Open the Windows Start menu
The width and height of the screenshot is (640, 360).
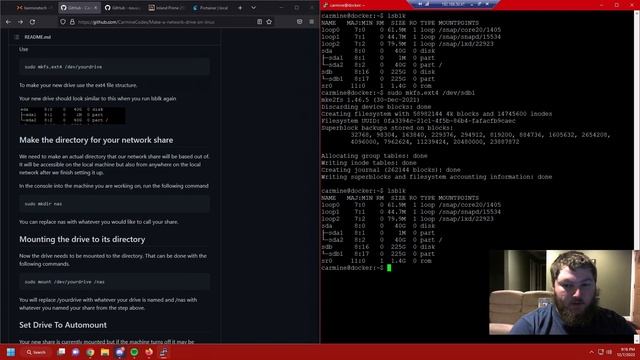pos(11,352)
